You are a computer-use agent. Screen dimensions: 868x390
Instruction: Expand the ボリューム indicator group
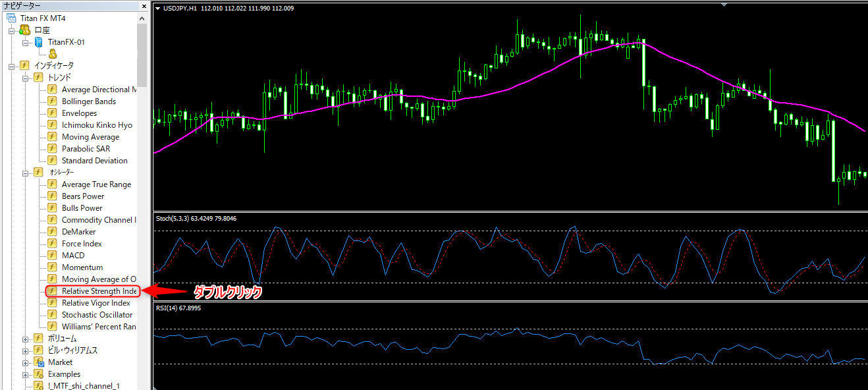[x=26, y=339]
